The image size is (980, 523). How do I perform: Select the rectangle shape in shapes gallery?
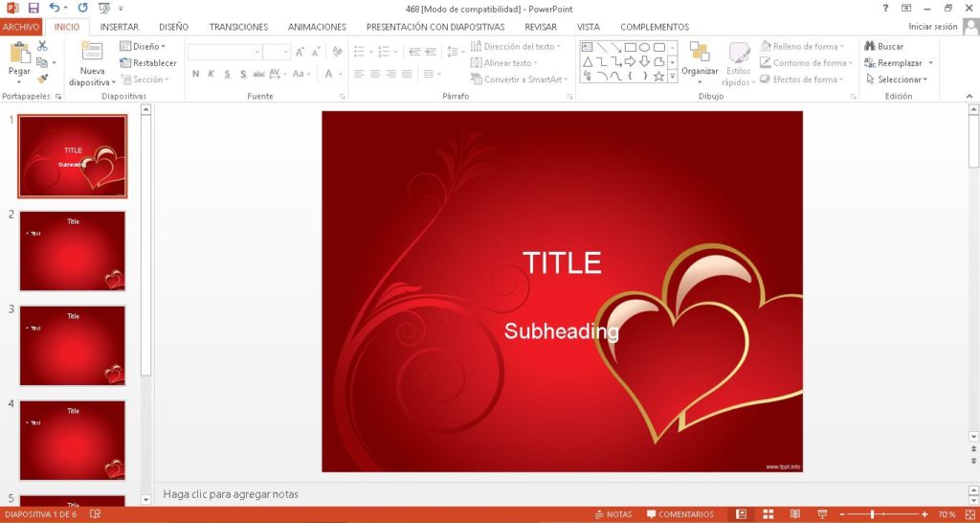[630, 47]
